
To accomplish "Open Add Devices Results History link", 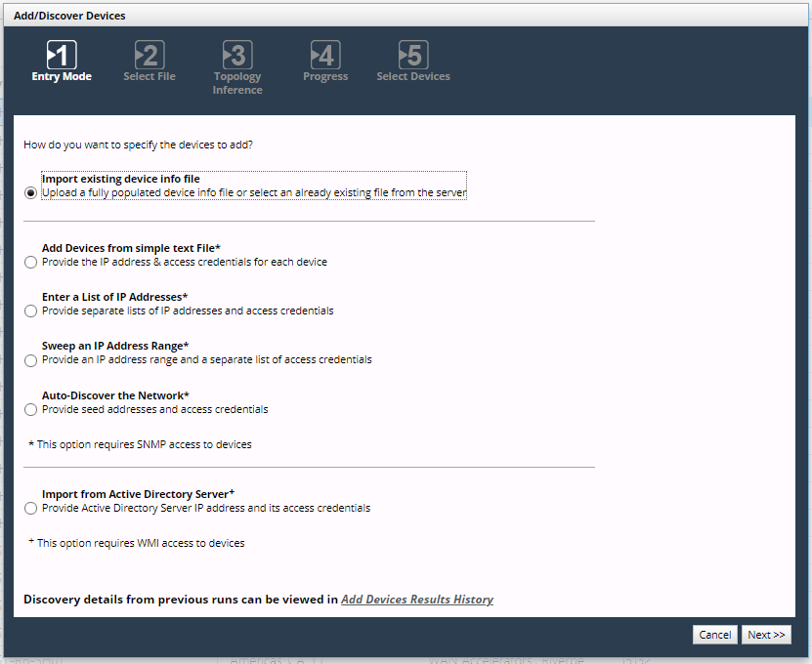I will (x=417, y=600).
